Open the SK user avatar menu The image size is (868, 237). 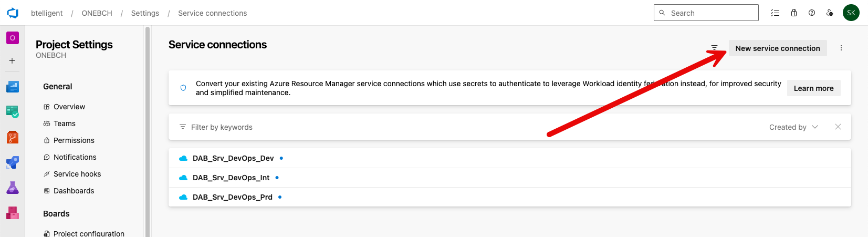[851, 13]
